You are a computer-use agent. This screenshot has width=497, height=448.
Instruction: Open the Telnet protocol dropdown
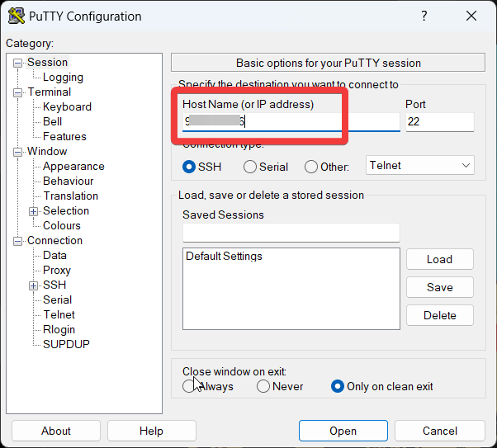tap(420, 166)
